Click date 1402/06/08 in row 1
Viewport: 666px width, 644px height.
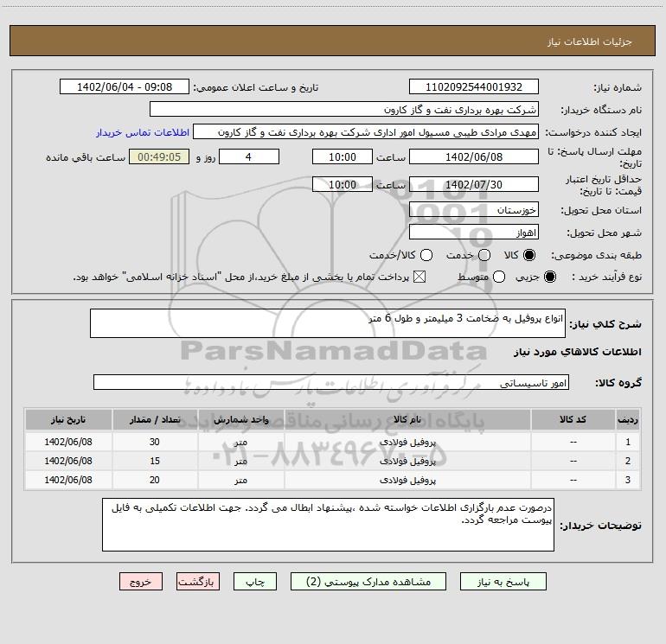click(68, 442)
